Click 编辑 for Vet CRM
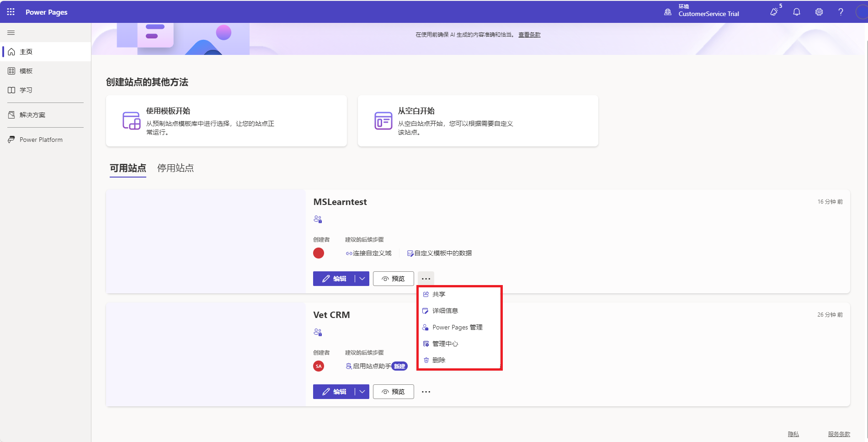868x442 pixels. point(334,392)
